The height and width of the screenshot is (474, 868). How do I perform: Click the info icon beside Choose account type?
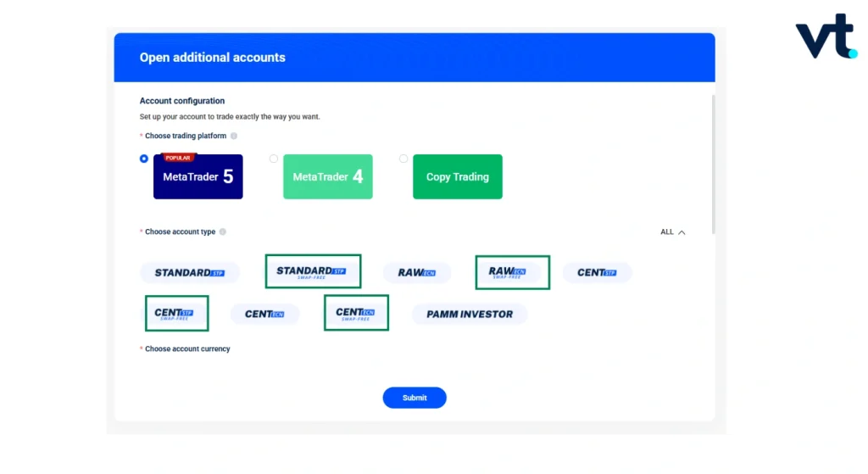click(x=223, y=231)
